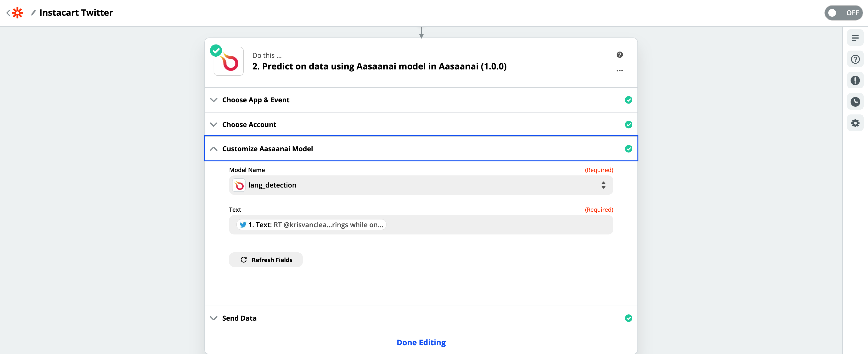Open the step help question mark
The image size is (868, 354).
pos(620,54)
